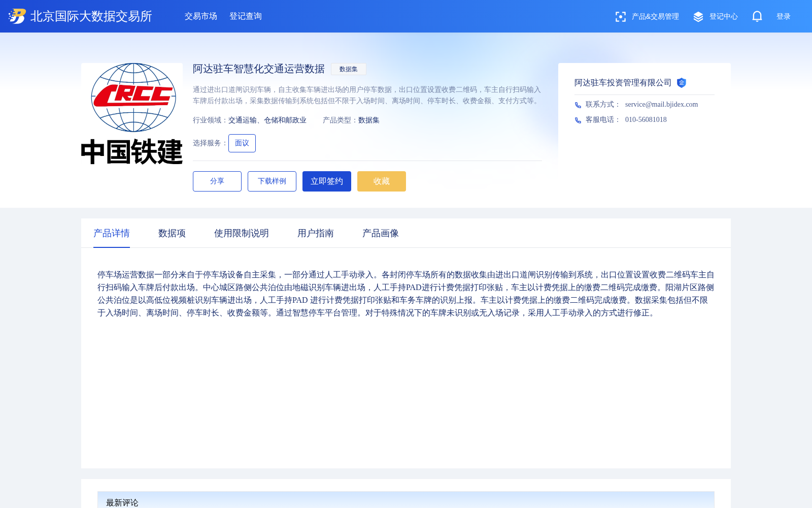Click the company name 阿达驻车投资管理有限公司

point(623,83)
